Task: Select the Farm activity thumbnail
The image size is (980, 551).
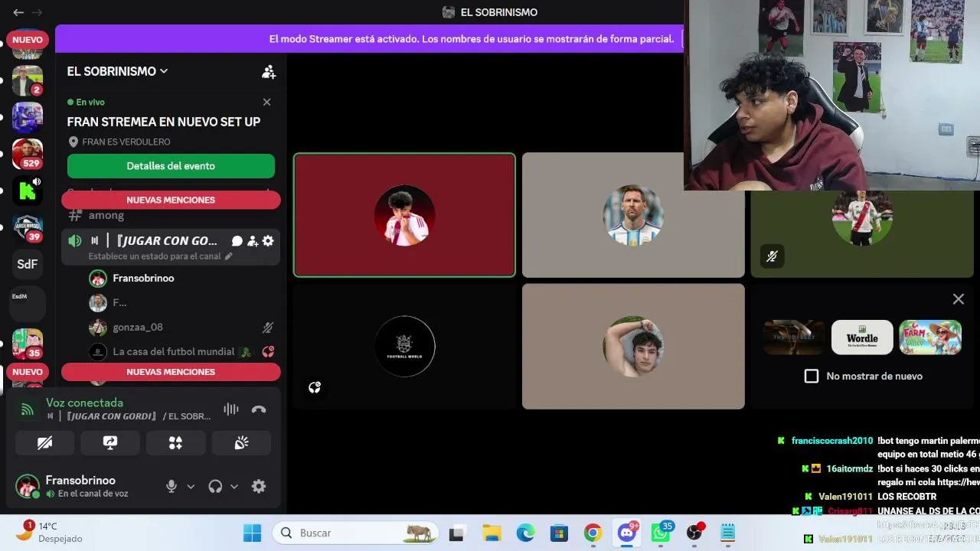Action: 930,337
